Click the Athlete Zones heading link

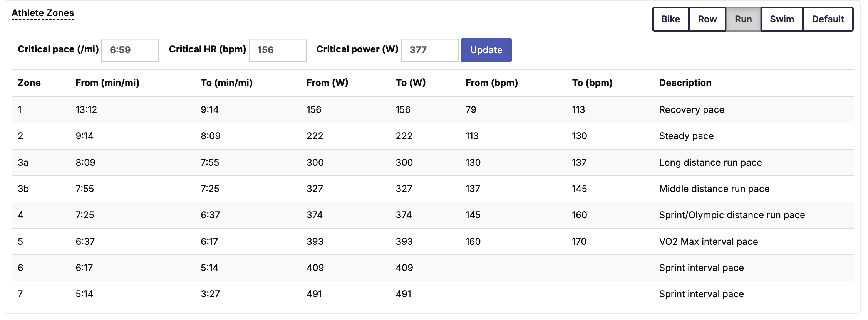coord(43,13)
